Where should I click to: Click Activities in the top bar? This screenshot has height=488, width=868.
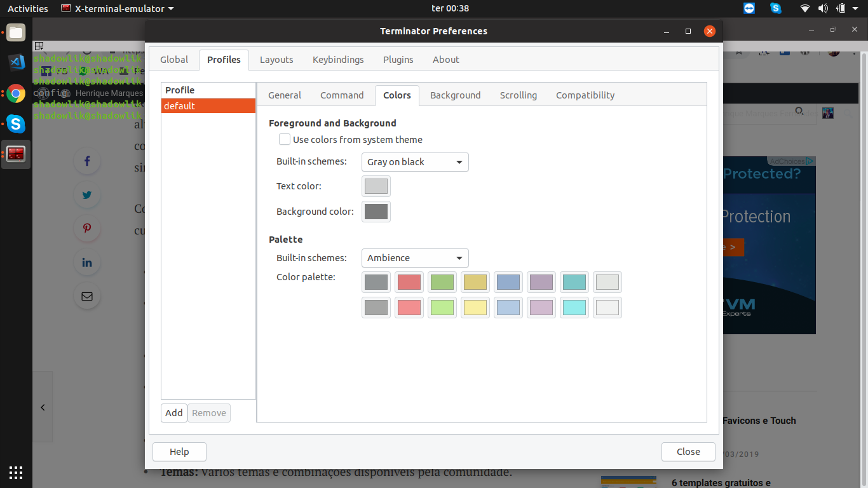pos(28,8)
